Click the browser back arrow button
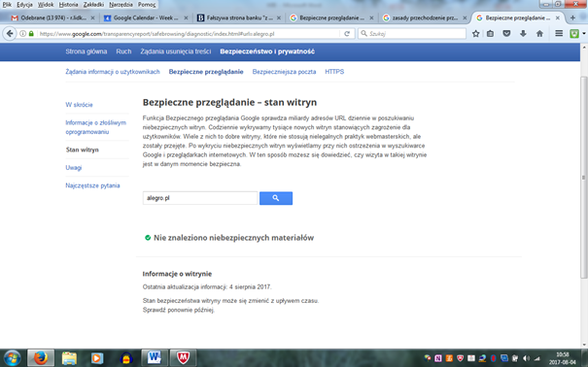This screenshot has height=367, width=588. coord(10,34)
